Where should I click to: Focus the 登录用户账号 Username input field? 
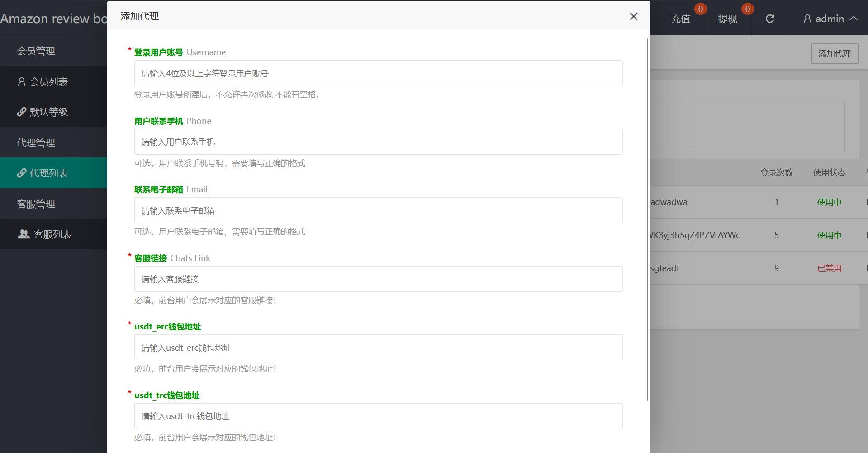click(378, 73)
